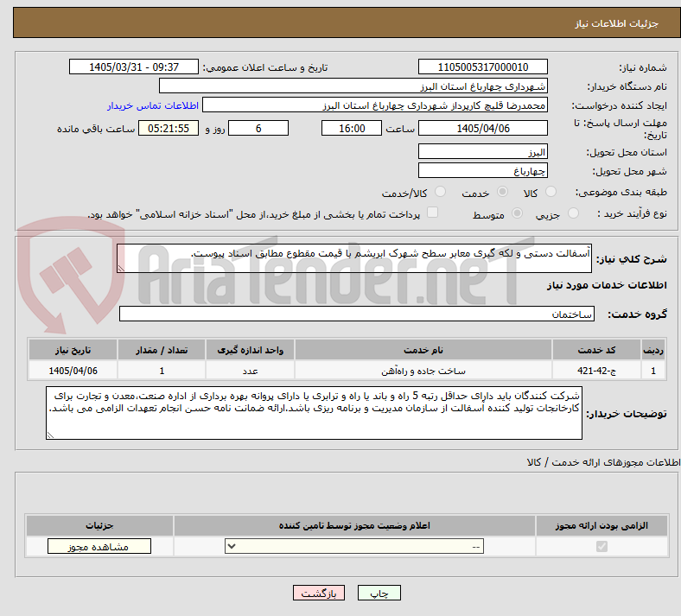Click the resize handle of توضیحات خریدار box
The height and width of the screenshot is (616, 681).
[x=50, y=435]
